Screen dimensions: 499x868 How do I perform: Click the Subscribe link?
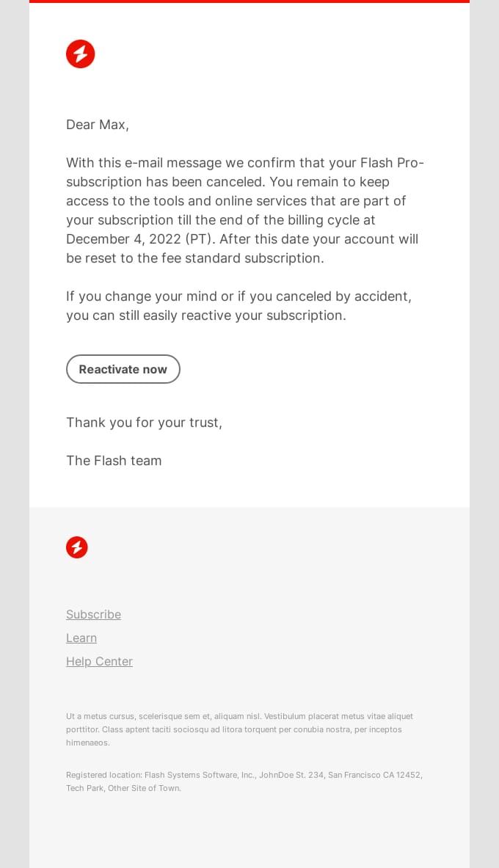tap(93, 614)
